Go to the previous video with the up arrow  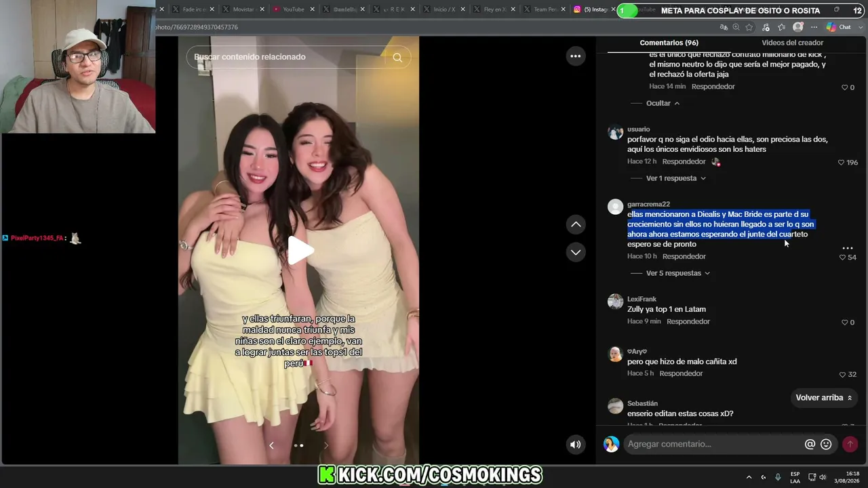coord(576,224)
